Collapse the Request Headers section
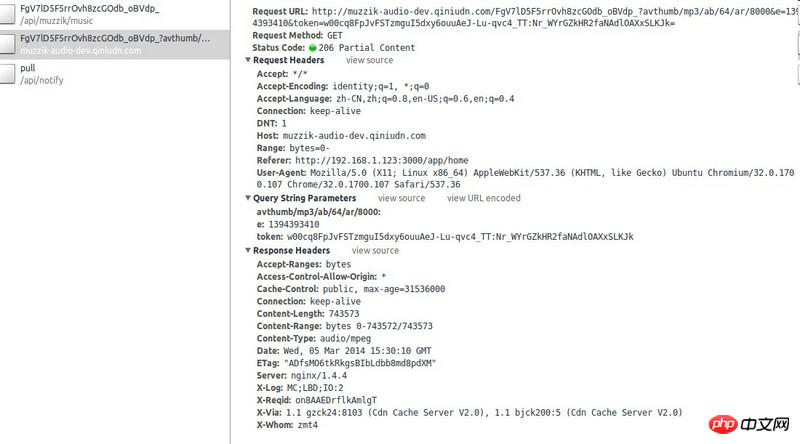Image resolution: width=800 pixels, height=444 pixels. [x=248, y=60]
